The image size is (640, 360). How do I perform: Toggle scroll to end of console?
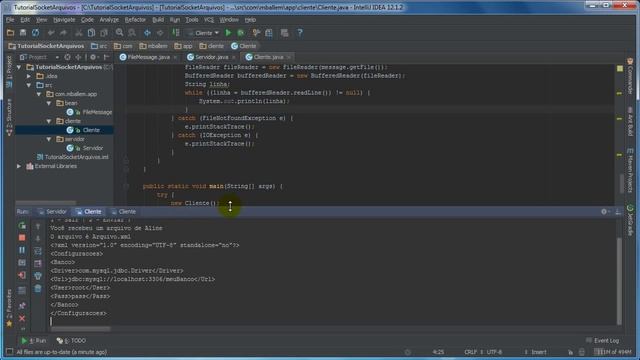38,264
